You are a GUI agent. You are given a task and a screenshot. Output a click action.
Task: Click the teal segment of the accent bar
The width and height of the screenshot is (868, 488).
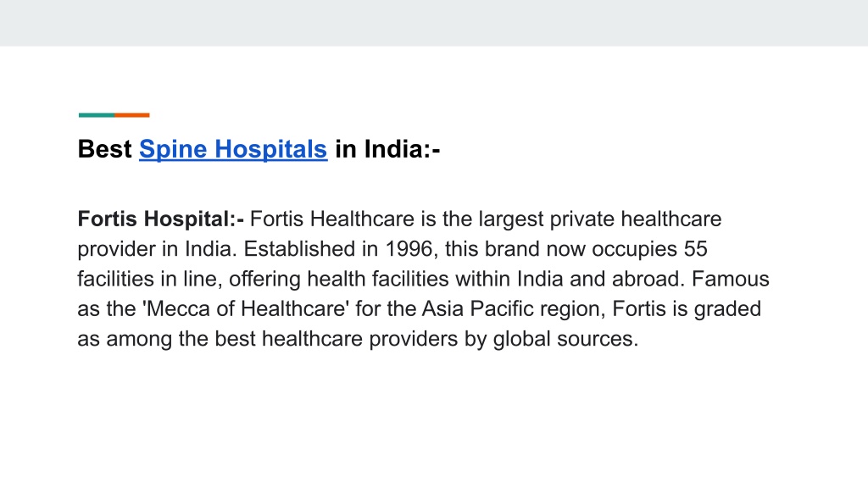pos(97,115)
